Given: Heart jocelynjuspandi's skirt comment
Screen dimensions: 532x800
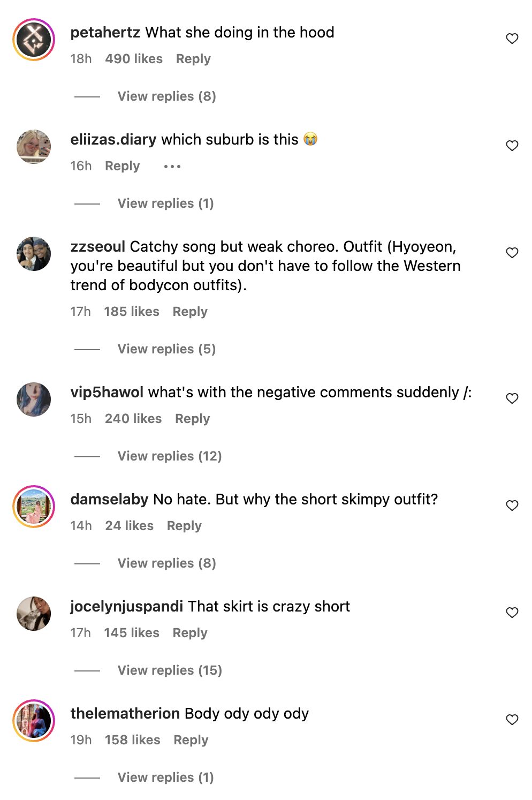Looking at the screenshot, I should tap(512, 613).
